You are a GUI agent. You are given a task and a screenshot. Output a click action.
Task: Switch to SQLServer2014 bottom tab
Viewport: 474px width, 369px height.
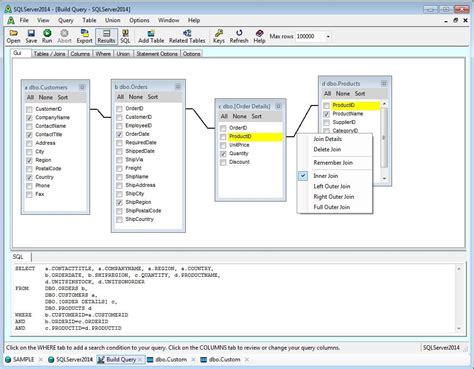click(x=71, y=359)
